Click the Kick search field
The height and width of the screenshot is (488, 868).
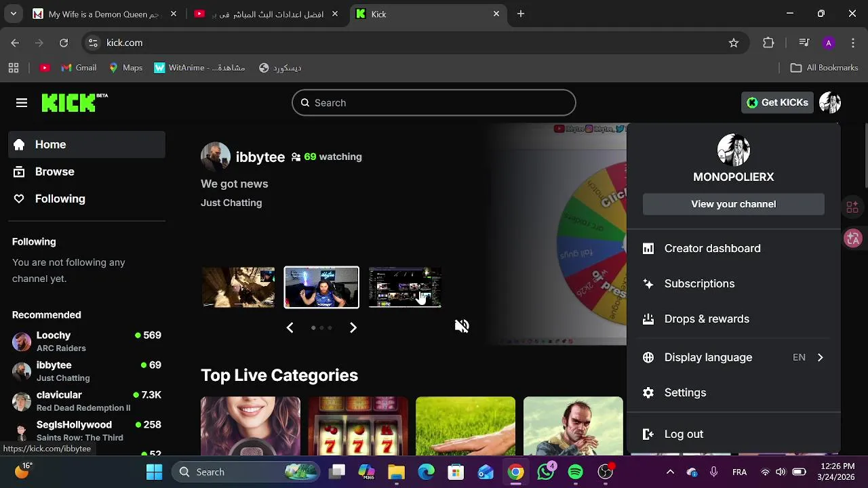434,103
